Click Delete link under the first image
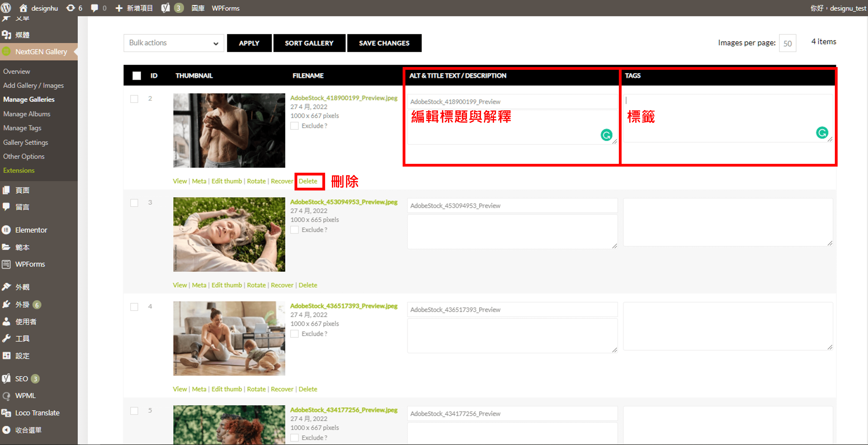 pos(308,181)
